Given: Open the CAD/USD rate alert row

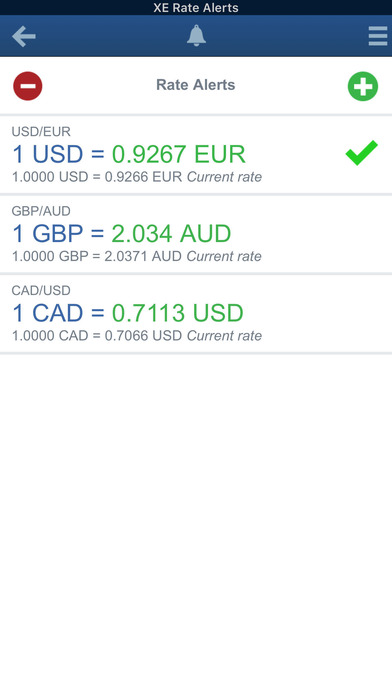Looking at the screenshot, I should tap(196, 313).
